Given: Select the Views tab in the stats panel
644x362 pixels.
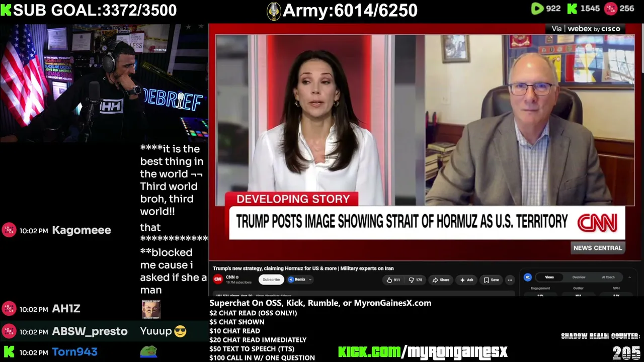Looking at the screenshot, I should [549, 277].
